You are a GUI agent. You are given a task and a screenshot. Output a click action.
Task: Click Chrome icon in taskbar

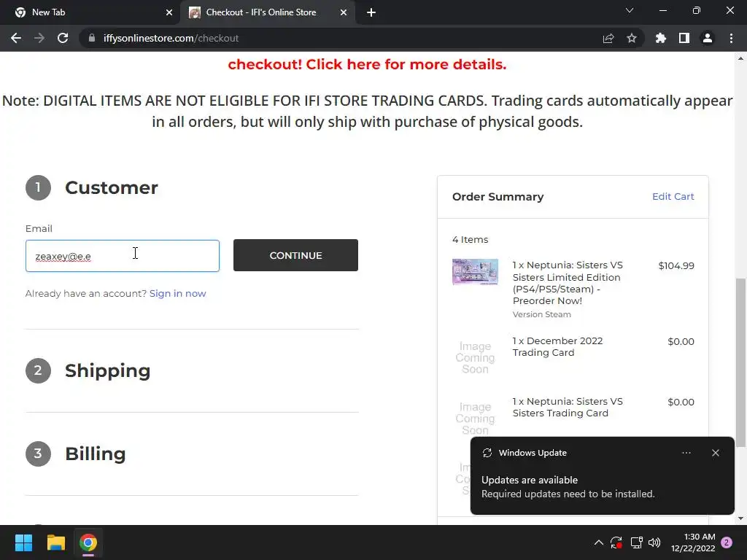tap(88, 542)
